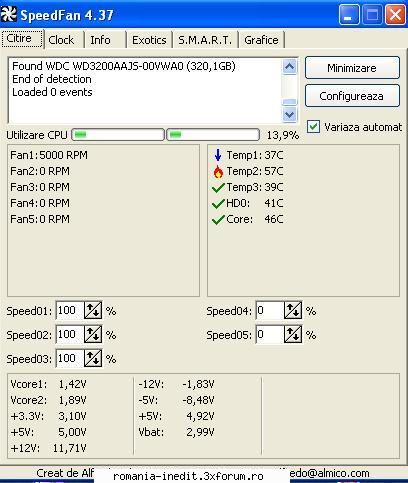Click the 'Fan5: 0 RPM' reading

click(x=40, y=219)
